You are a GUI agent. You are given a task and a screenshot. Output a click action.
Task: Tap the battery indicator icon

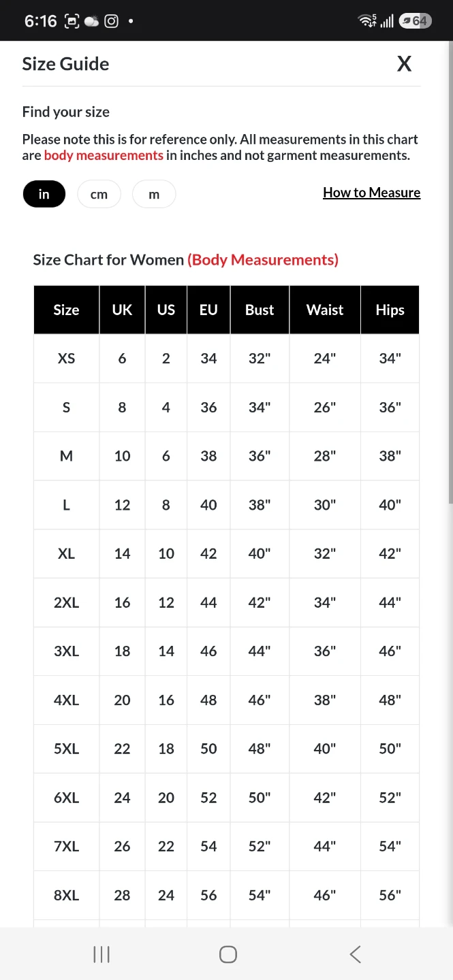pos(415,21)
